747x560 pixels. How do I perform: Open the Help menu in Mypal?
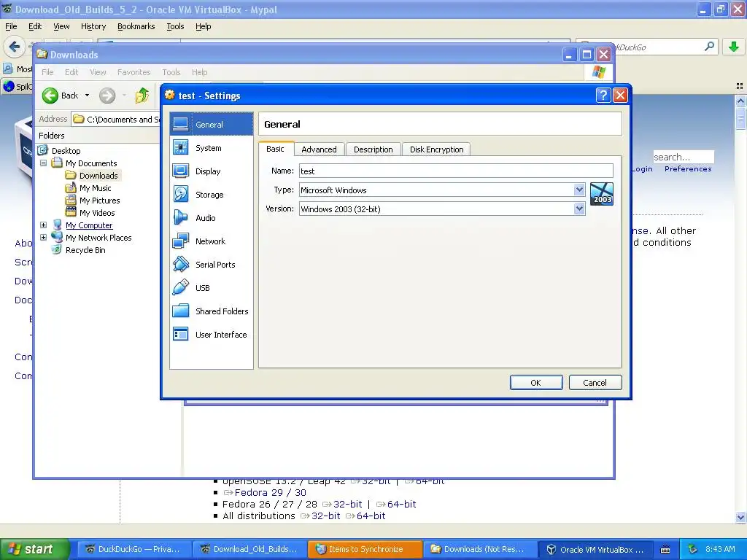204,27
